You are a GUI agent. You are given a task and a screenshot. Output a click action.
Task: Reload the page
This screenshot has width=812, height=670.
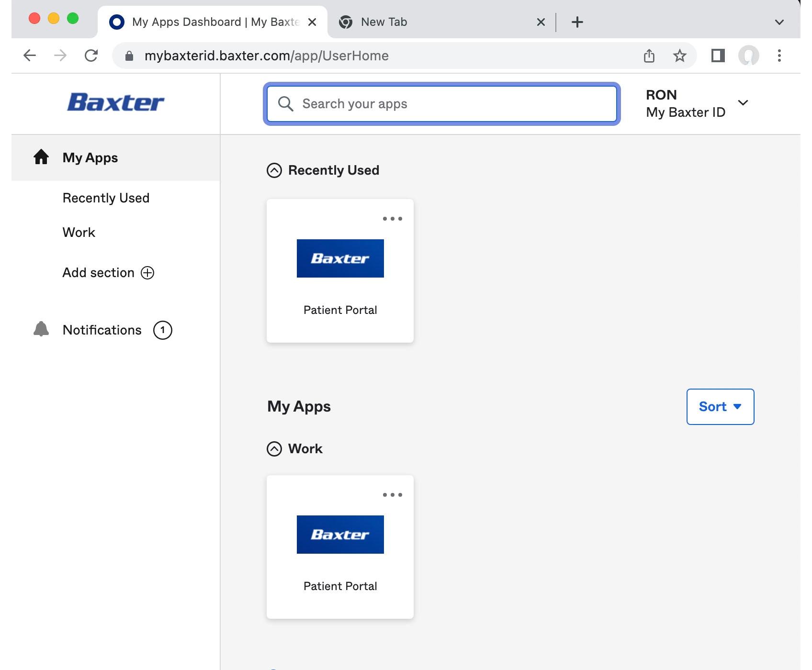click(91, 56)
